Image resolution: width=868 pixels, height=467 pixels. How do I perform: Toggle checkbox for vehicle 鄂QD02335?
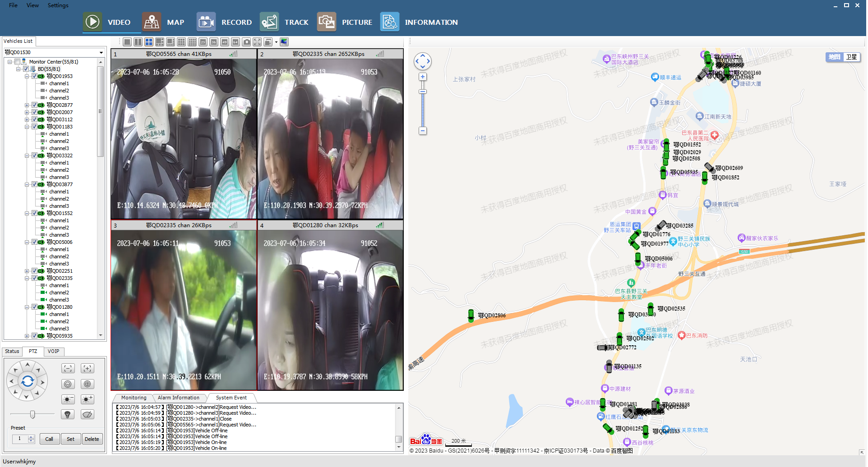34,278
